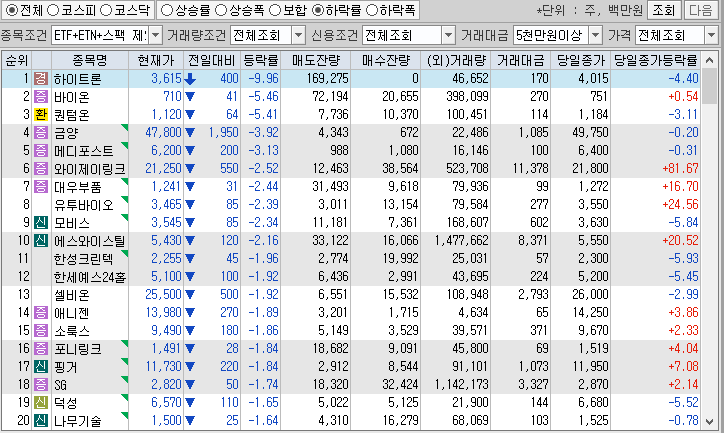Open the 가격 전체조회 dropdown
Image resolution: width=724 pixels, height=433 pixels.
711,35
